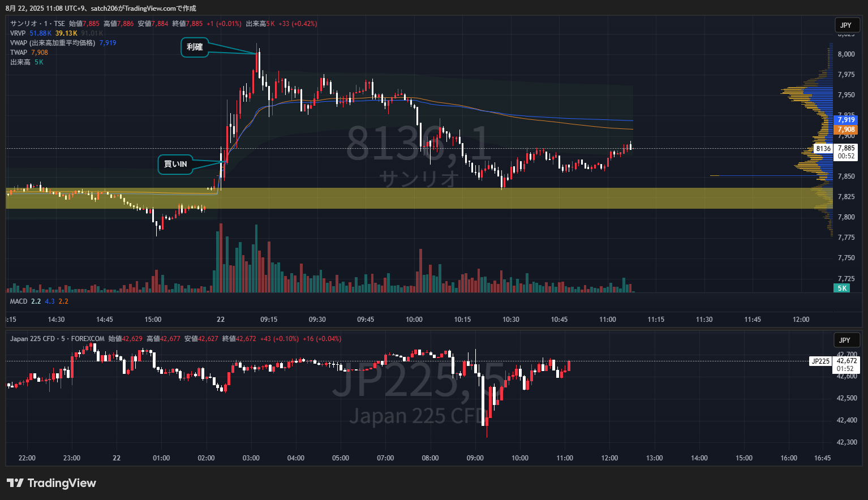Click the 7,975 price axis label
868x500 pixels.
coord(846,75)
